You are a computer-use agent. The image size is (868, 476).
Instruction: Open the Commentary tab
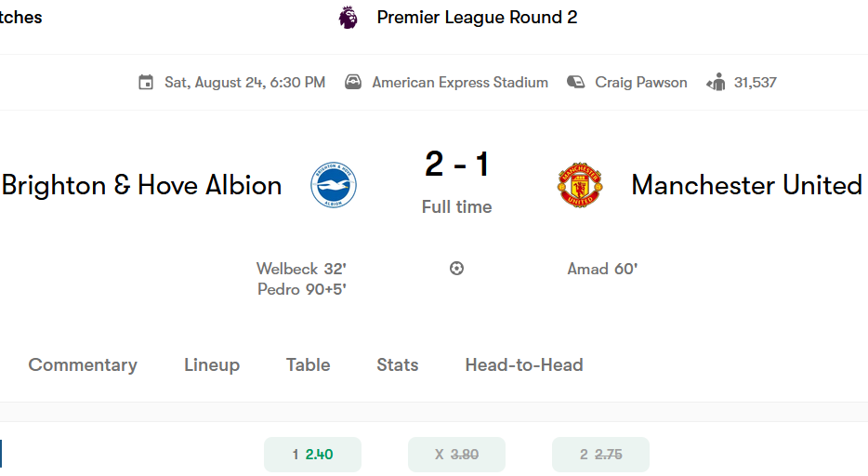coord(83,364)
